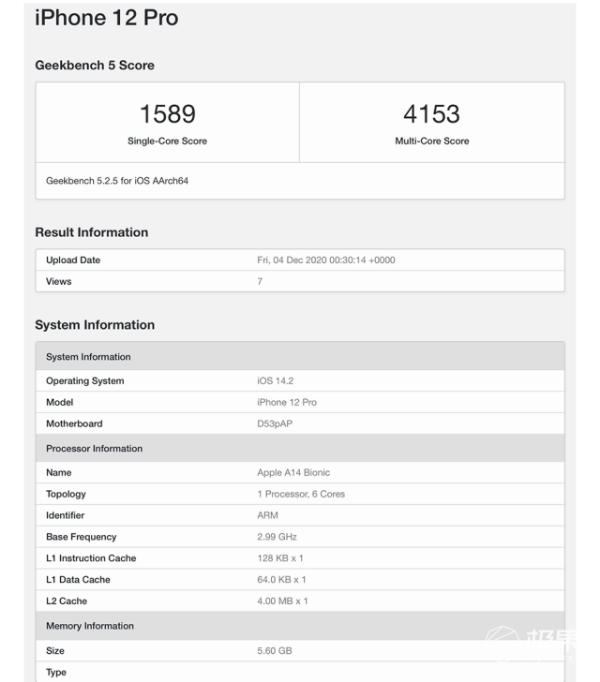The height and width of the screenshot is (682, 600).
Task: Click the Motherboard row label
Action: coord(74,424)
